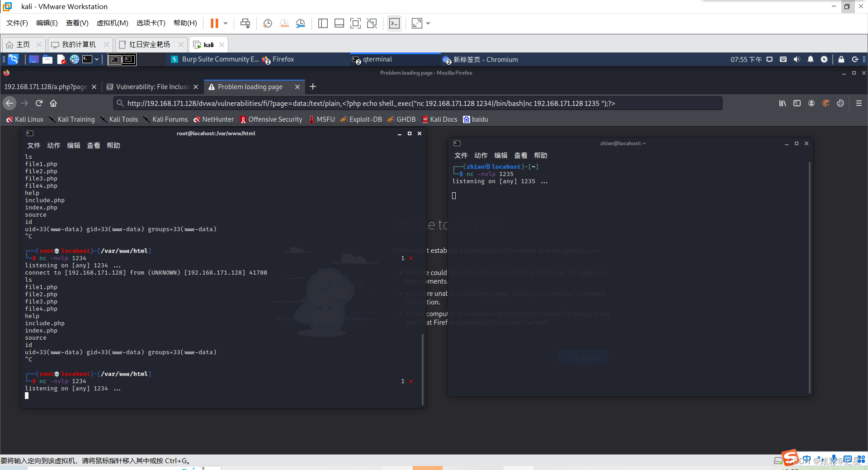Viewport: 868px width, 470px height.
Task: Open Offensive Security bookmark
Action: (271, 119)
